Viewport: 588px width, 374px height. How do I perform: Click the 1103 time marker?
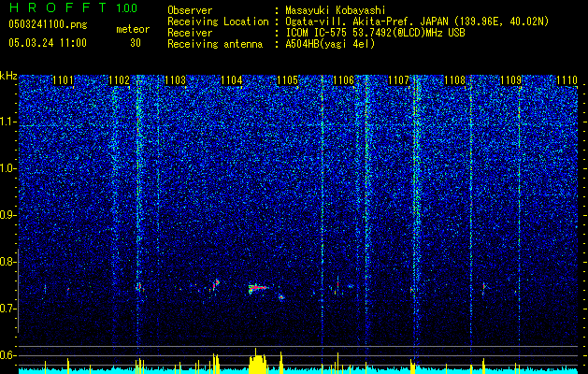pyautogui.click(x=175, y=80)
